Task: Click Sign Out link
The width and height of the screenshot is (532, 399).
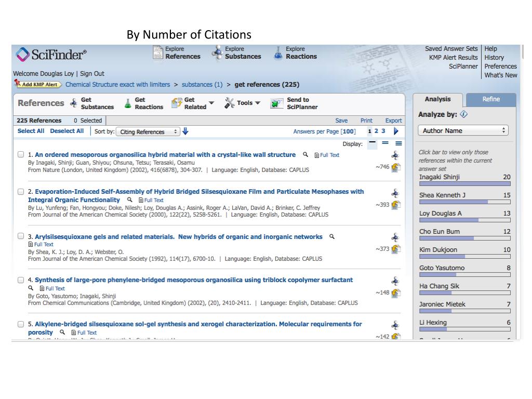Action: tap(92, 74)
